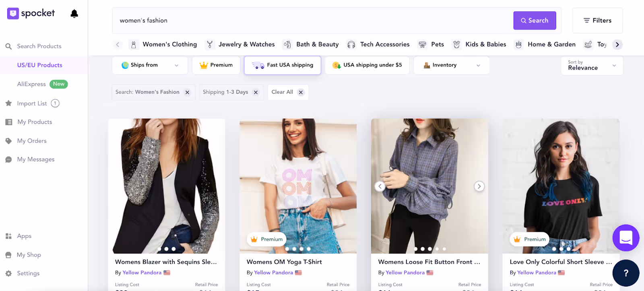644x291 pixels.
Task: Expand Ships from dropdown
Action: [x=150, y=65]
